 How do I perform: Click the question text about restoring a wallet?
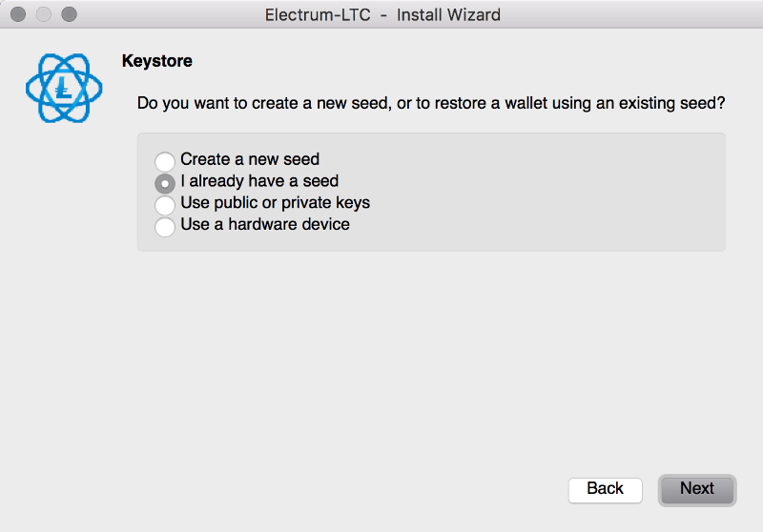click(x=431, y=103)
